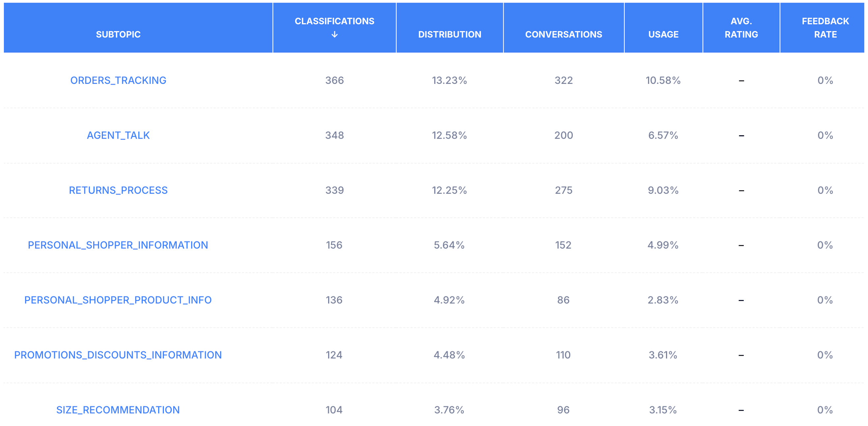Click the 12.58% distribution value for AGENT_TALK
The image size is (868, 426).
click(449, 135)
